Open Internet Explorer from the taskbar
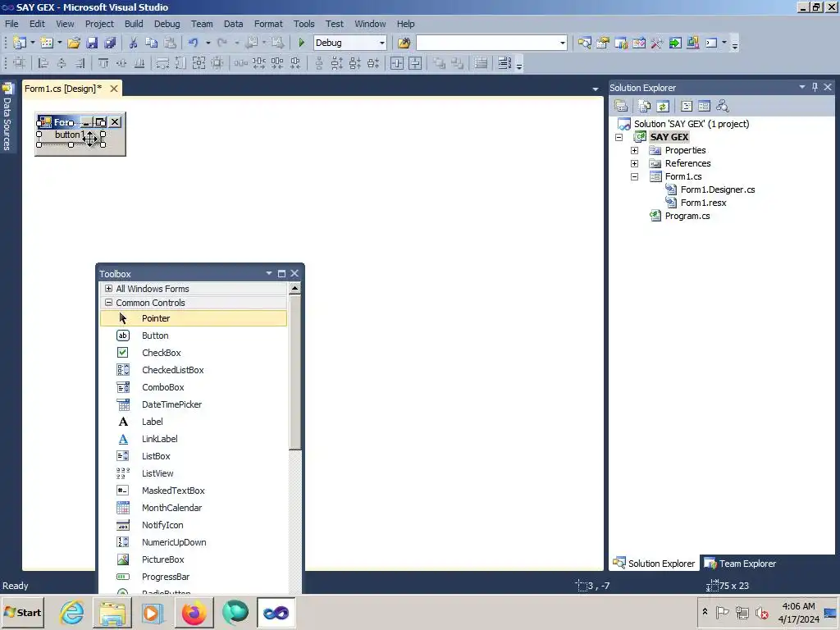Screen dimensions: 840x630 coord(72,612)
